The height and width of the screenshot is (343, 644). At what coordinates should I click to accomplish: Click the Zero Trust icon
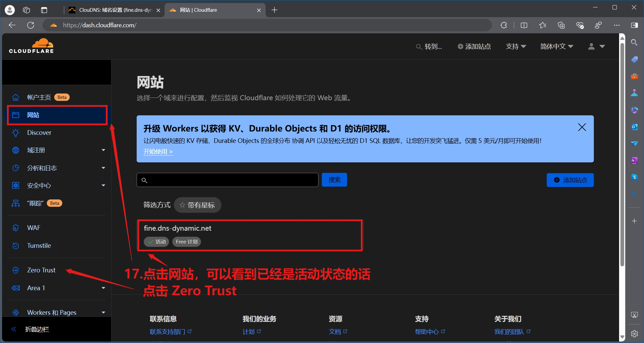point(15,270)
